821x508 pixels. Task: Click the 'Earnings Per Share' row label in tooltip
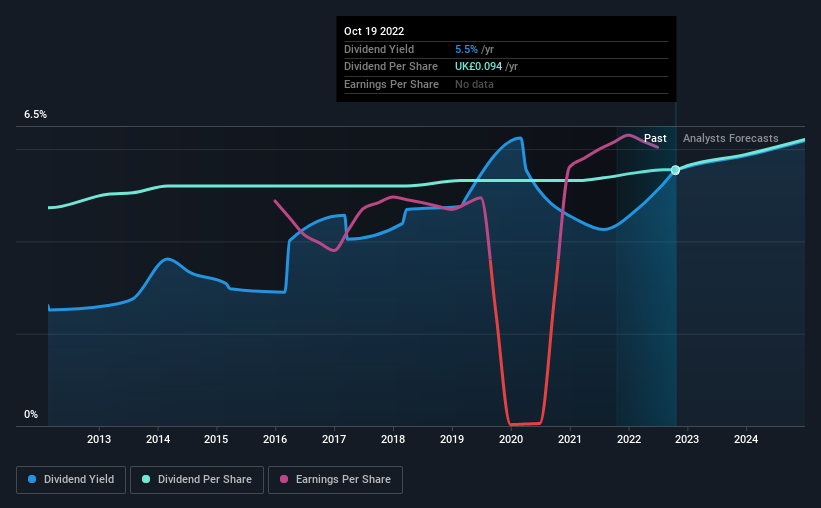[391, 84]
